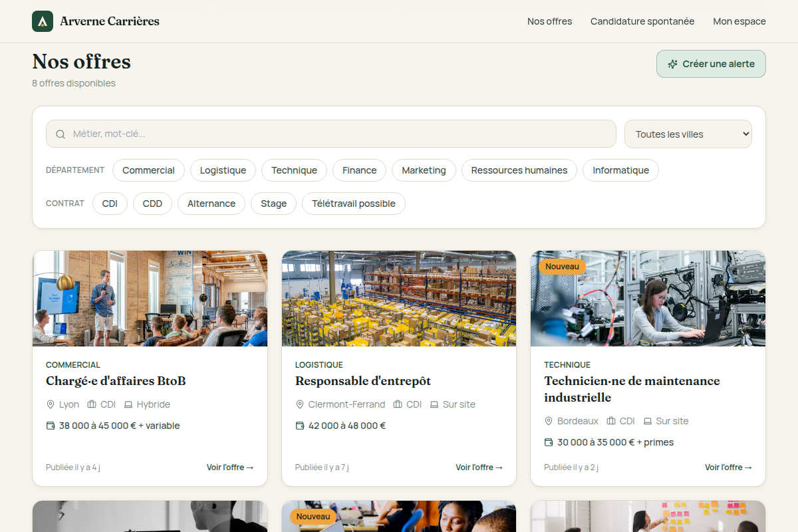Click the Créer une alerte button

(711, 64)
